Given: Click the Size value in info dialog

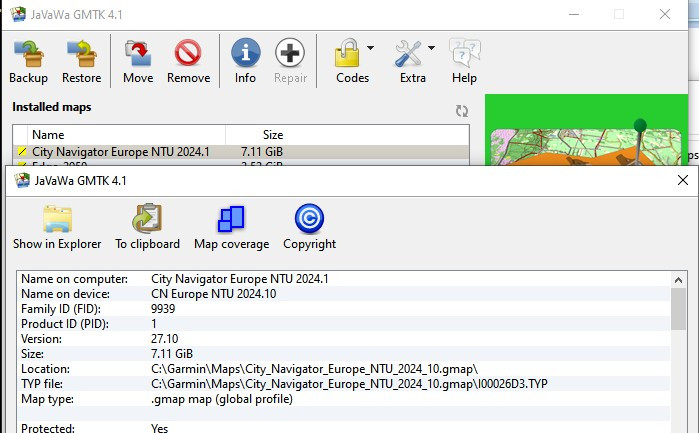Looking at the screenshot, I should coord(172,354).
